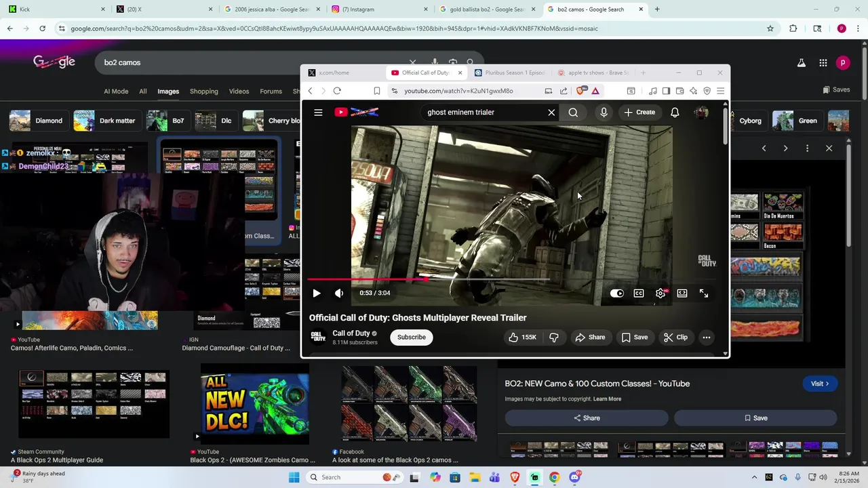Open Google apps grid
The image size is (868, 488).
coord(823,62)
